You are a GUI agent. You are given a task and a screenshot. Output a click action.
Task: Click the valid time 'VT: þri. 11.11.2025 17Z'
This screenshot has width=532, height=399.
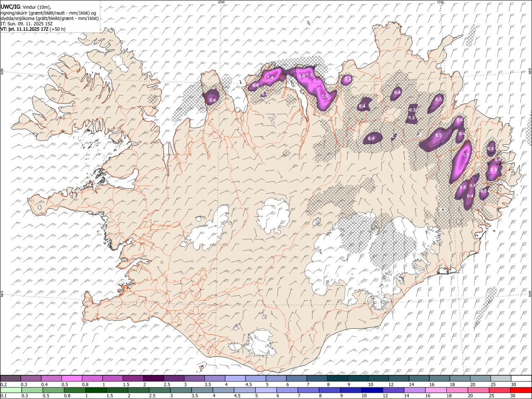[x=25, y=29]
